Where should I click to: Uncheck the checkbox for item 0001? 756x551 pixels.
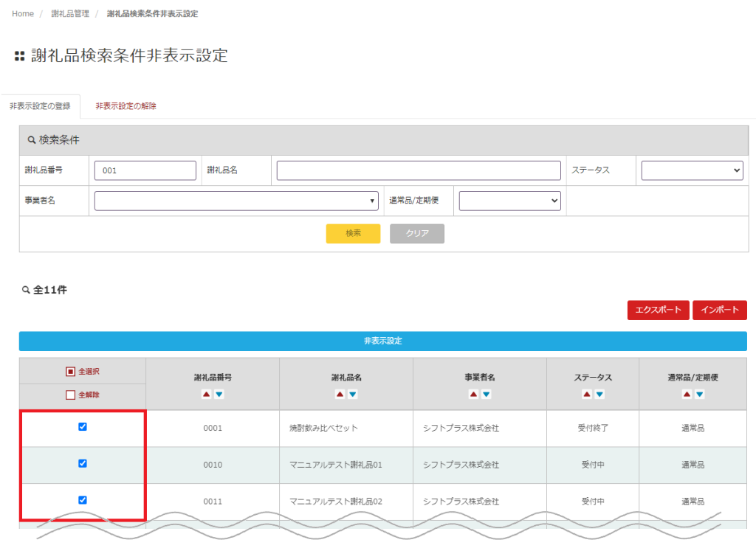[83, 427]
